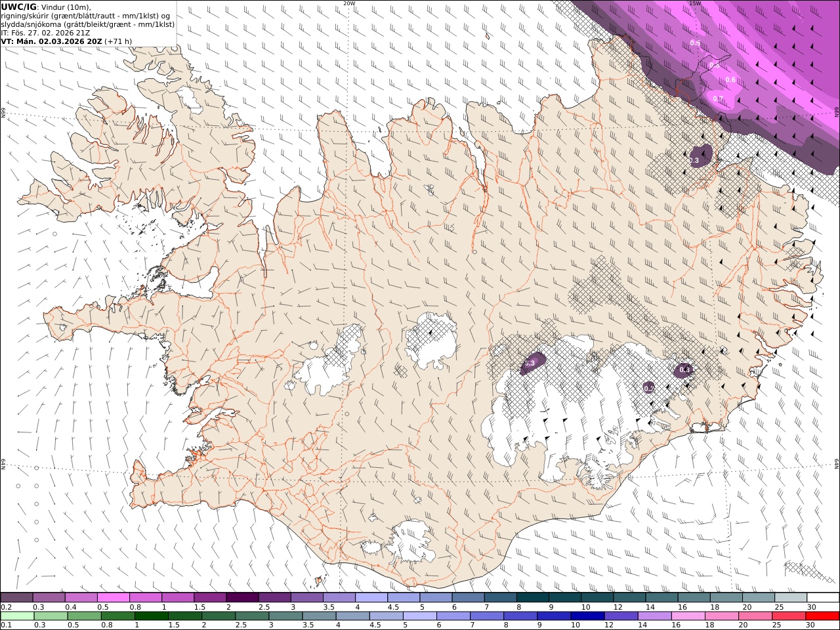Screen dimensions: 840x630
Task: Pick the 0.4 orchid swatch in upper legend row
Action: point(81,597)
